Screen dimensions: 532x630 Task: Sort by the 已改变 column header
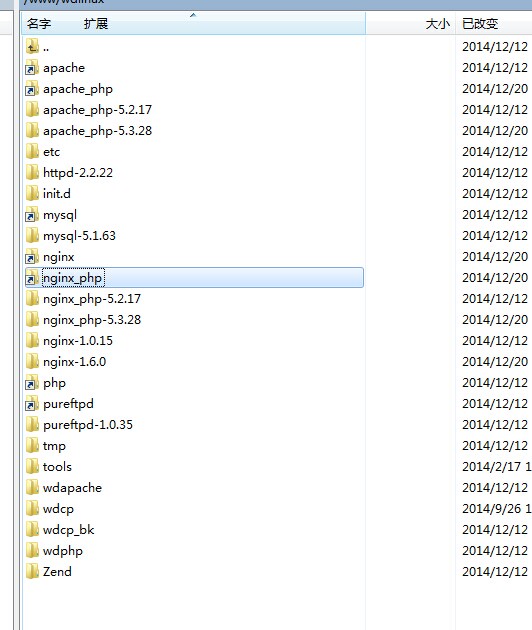[x=480, y=24]
